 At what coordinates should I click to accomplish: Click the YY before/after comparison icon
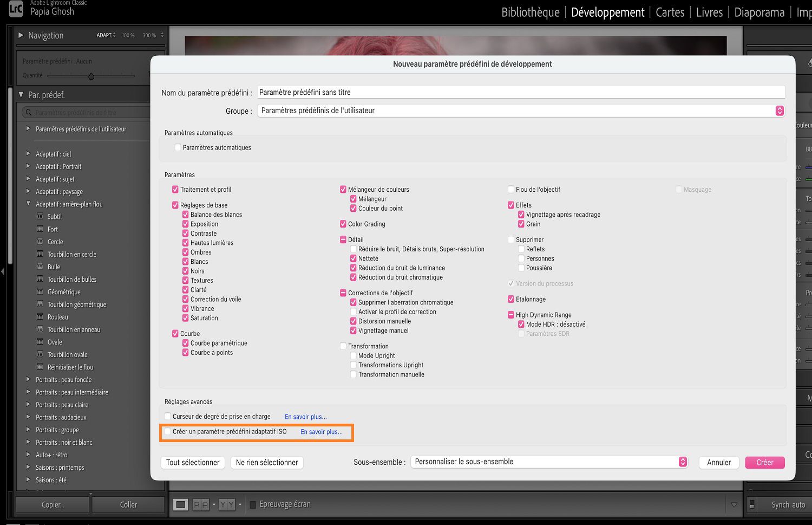pyautogui.click(x=227, y=504)
